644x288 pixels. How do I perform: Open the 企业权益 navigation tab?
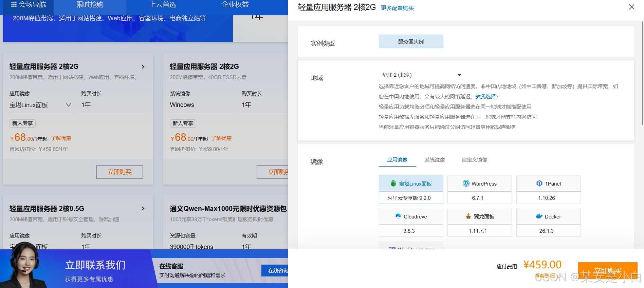pyautogui.click(x=235, y=5)
